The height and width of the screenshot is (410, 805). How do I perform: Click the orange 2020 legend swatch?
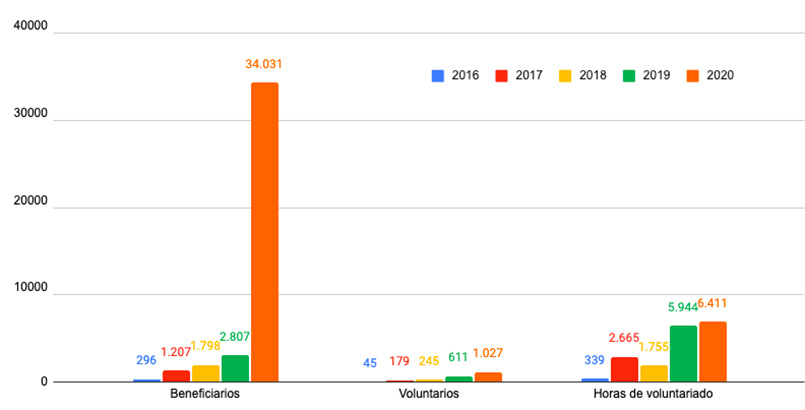point(693,75)
